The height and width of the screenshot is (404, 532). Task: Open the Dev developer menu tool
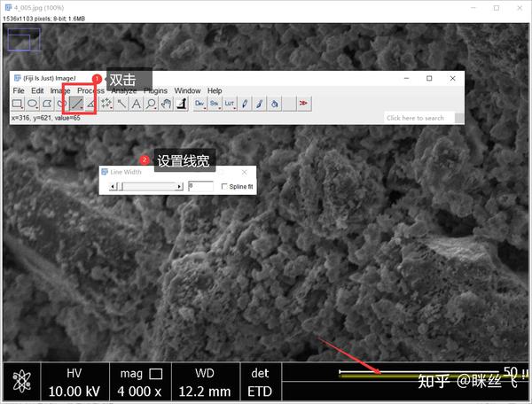click(199, 104)
